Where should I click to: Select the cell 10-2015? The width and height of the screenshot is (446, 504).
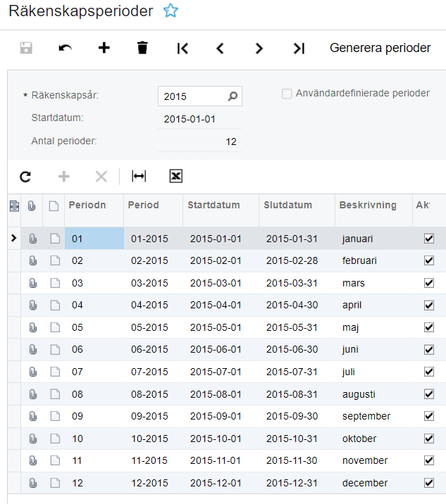point(153,439)
